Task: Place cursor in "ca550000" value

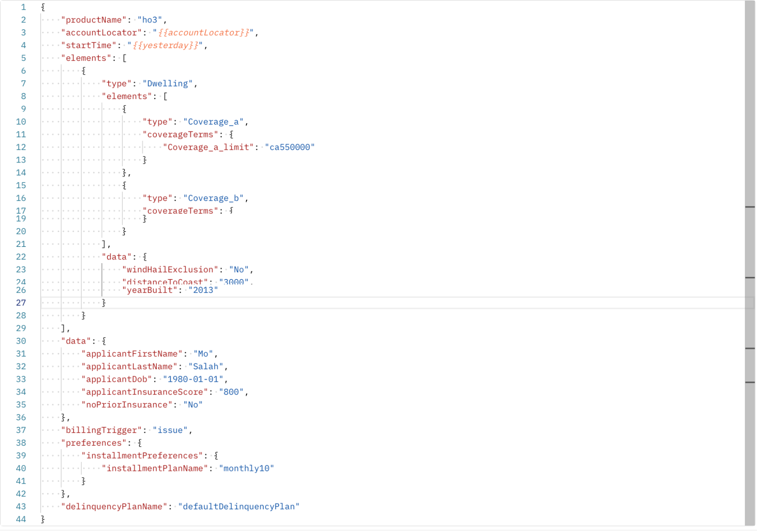Action: [290, 147]
